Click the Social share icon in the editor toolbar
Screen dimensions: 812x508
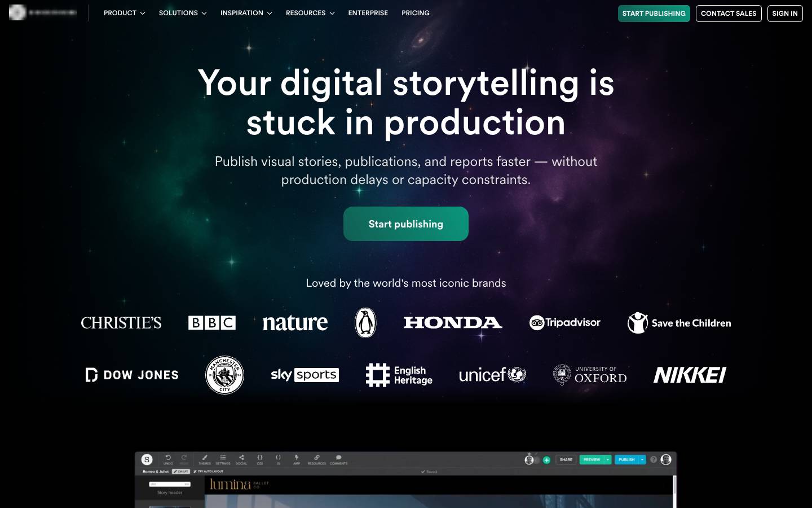tap(241, 459)
